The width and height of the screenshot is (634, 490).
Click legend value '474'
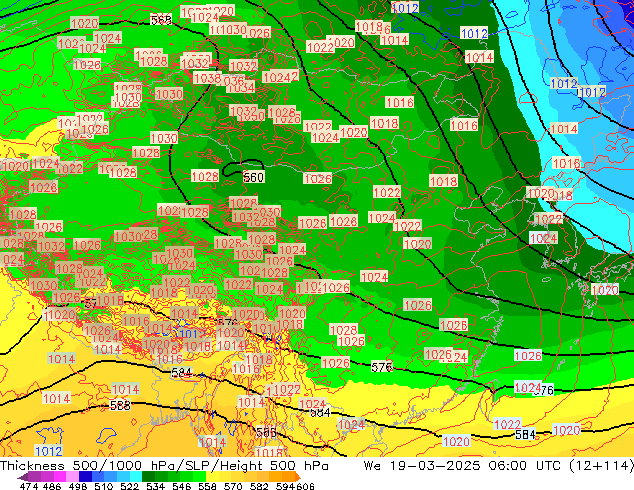tap(29, 486)
